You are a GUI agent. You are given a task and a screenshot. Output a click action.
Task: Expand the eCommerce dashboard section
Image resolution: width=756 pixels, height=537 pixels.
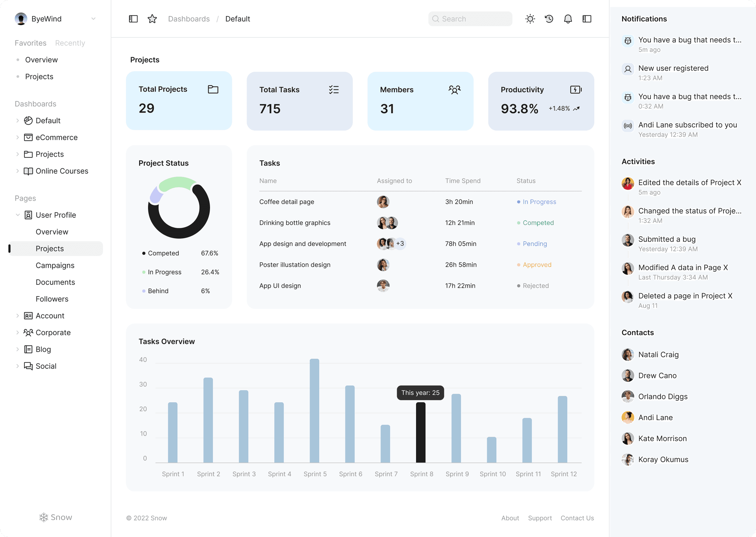point(18,137)
